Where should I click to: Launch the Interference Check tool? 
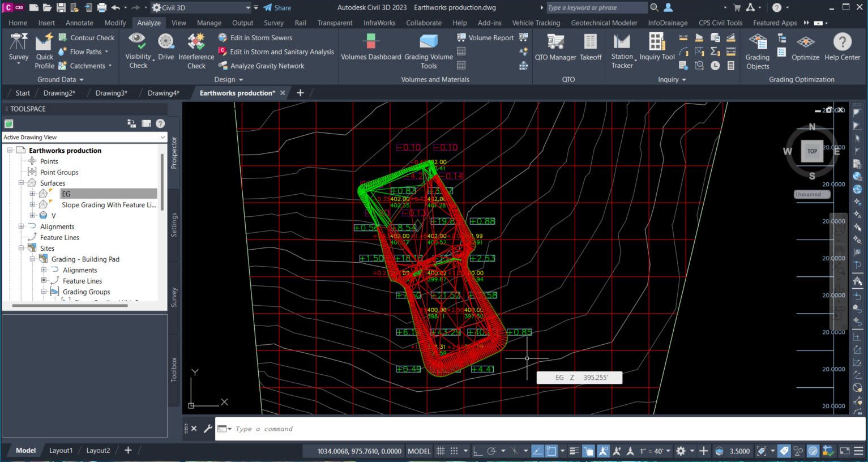point(196,50)
